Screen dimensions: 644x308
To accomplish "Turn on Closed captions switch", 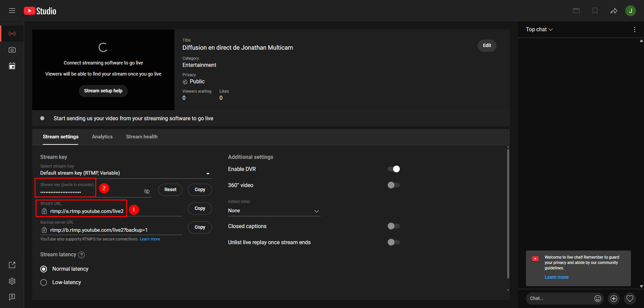I will tap(394, 226).
